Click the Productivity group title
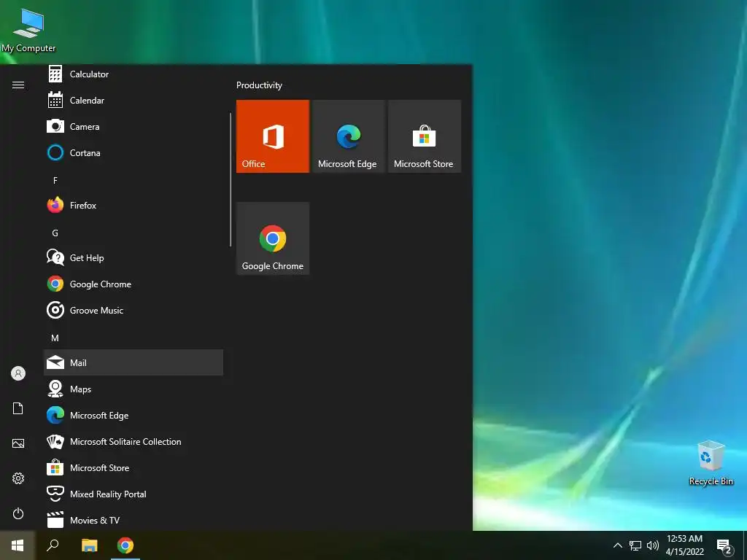 tap(259, 85)
